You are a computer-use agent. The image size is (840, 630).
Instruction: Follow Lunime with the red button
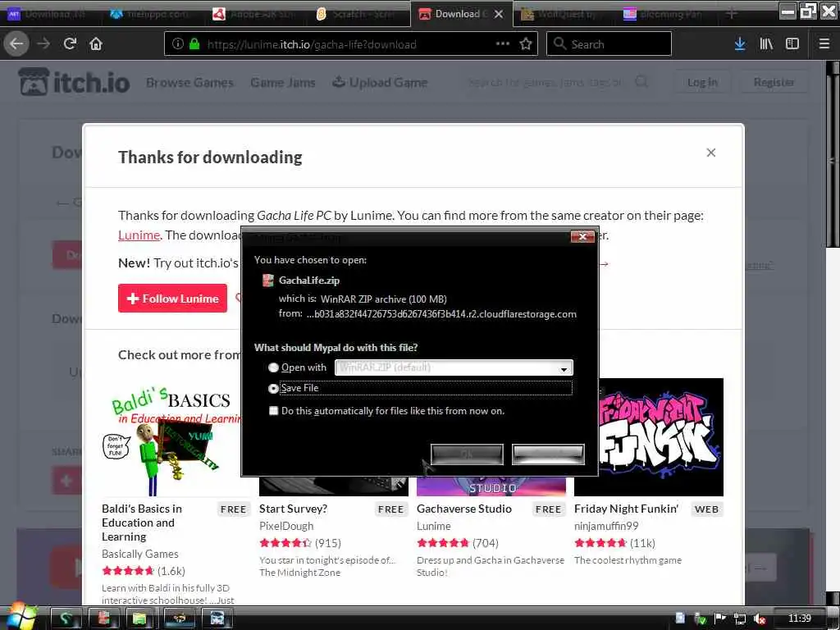172,299
